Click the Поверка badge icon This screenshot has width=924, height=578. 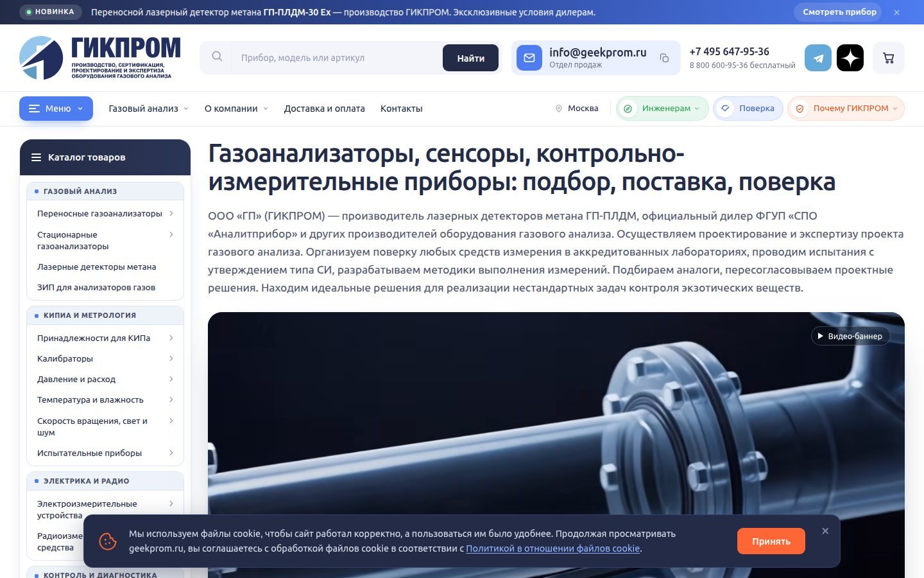[725, 109]
